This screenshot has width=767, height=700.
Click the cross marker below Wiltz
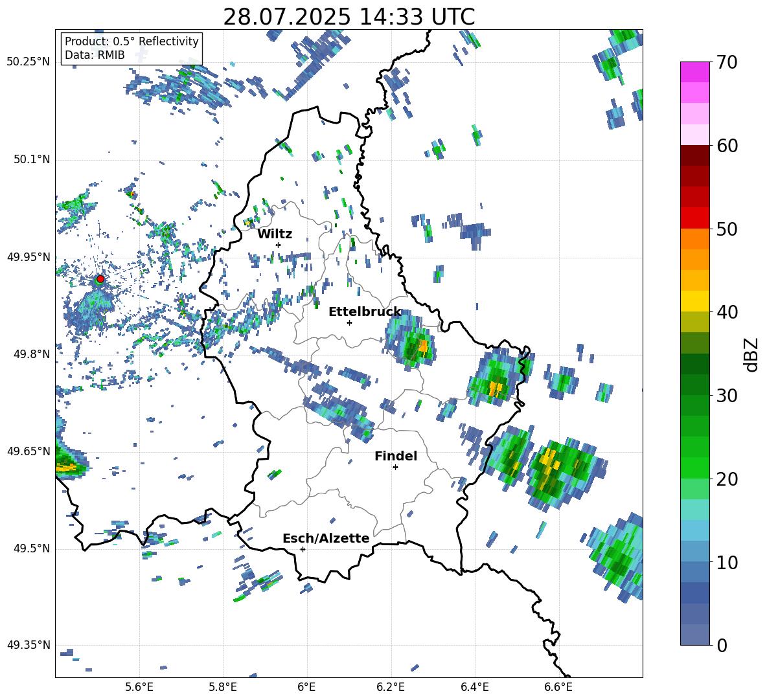[x=279, y=245]
